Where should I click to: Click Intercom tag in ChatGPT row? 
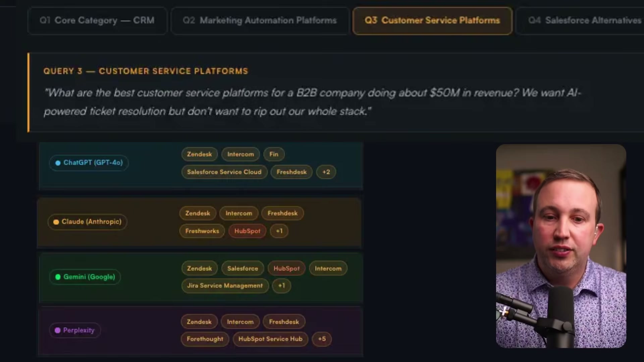click(x=240, y=154)
